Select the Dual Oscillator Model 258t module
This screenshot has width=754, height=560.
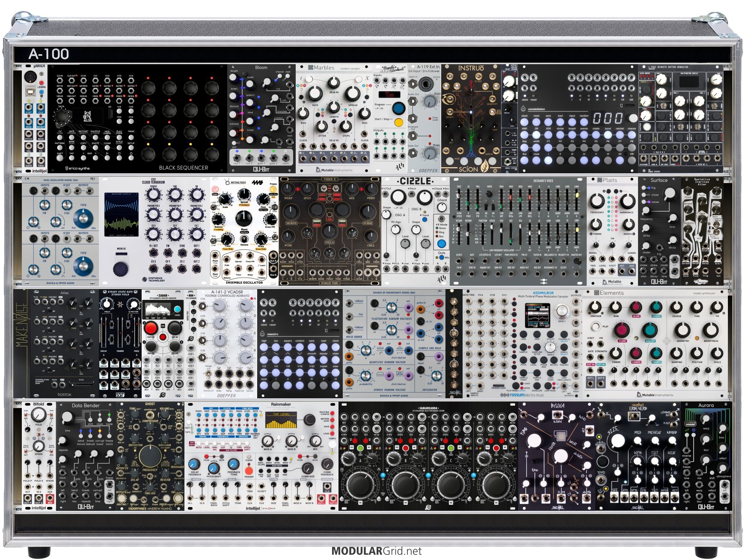click(60, 231)
